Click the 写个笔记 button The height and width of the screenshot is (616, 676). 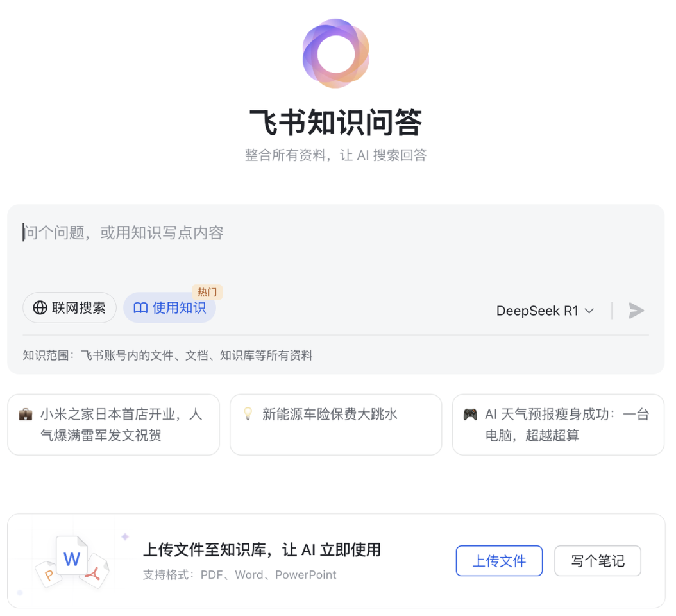point(598,561)
